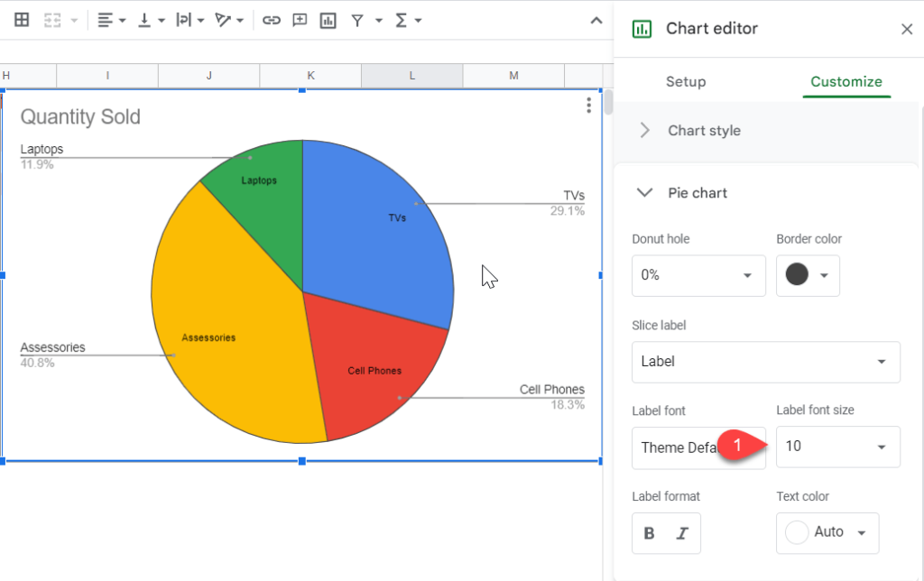The image size is (924, 581).
Task: Click the borders toolbar icon
Action: click(22, 20)
